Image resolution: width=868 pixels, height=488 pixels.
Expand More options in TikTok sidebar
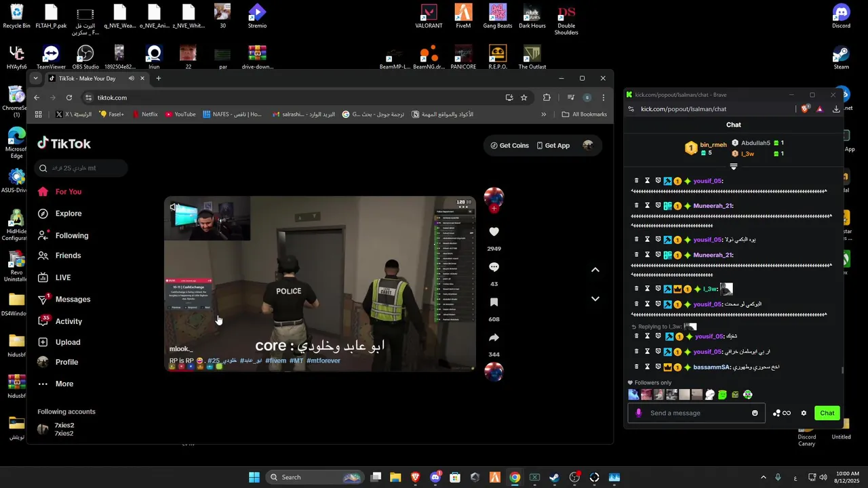click(x=56, y=384)
